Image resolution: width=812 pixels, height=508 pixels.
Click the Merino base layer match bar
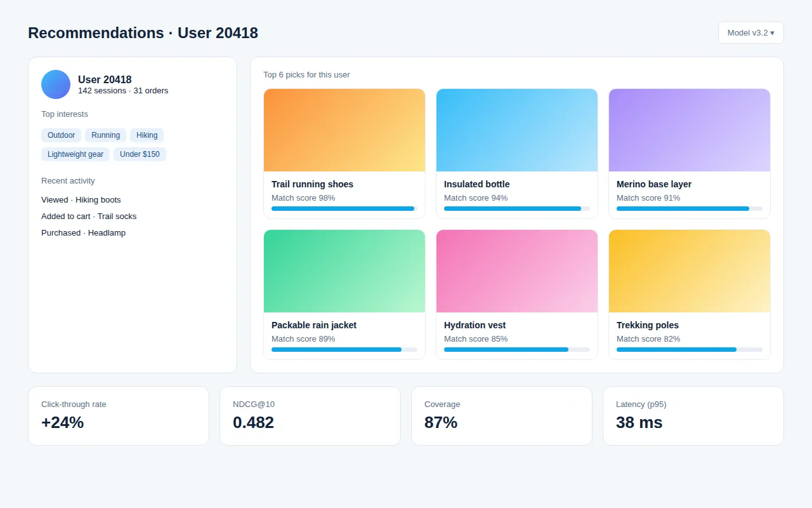click(690, 208)
